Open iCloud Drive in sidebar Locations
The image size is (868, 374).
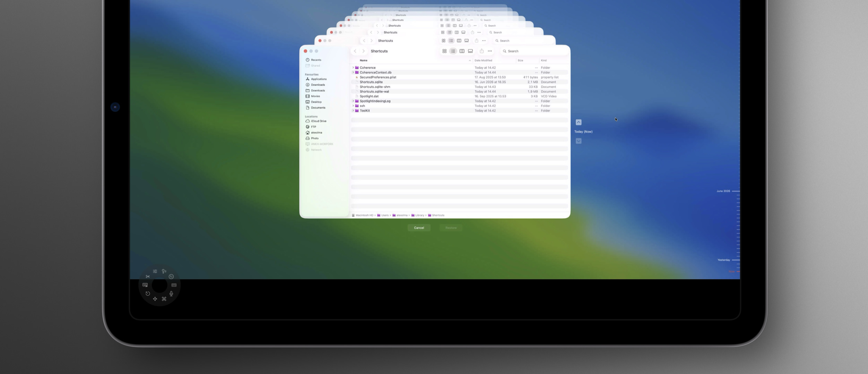pyautogui.click(x=316, y=121)
